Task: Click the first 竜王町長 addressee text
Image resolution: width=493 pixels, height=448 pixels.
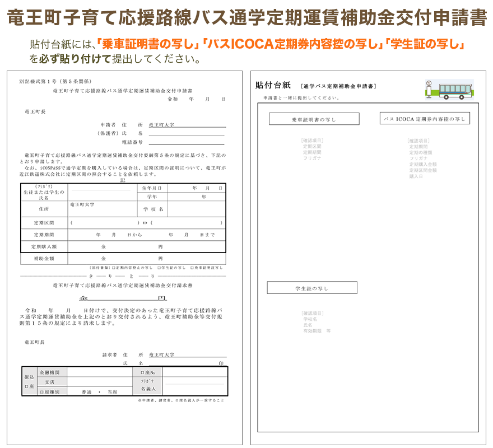Action: coord(35,111)
